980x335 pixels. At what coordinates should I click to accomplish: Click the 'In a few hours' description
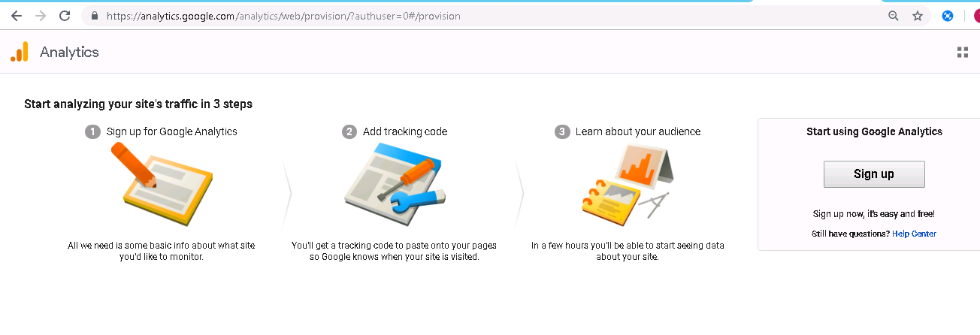point(628,251)
